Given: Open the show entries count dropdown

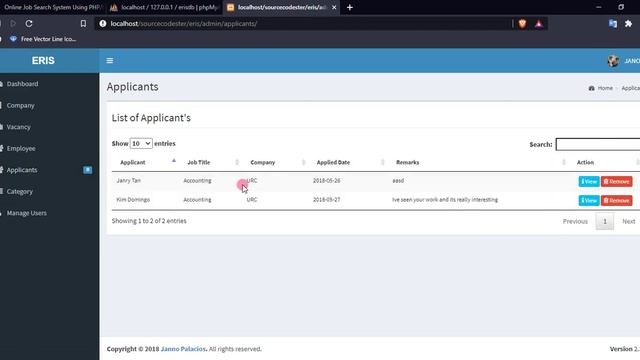Looking at the screenshot, I should coord(141,144).
